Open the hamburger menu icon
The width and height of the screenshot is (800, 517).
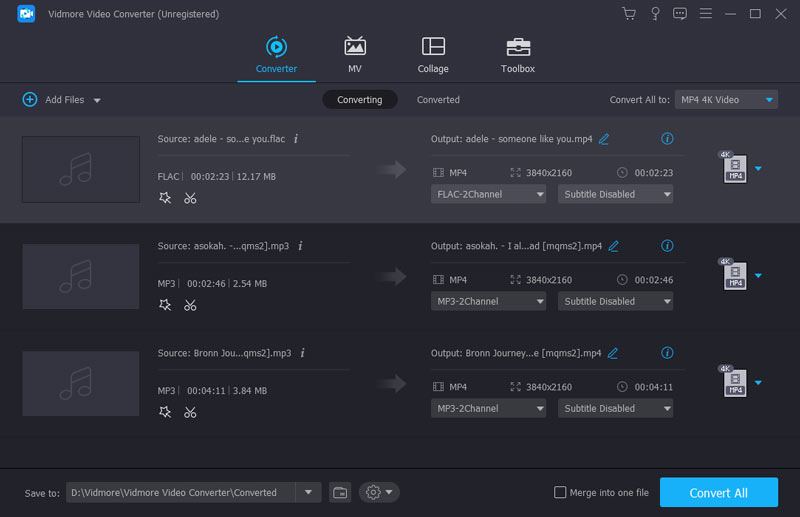(x=706, y=13)
